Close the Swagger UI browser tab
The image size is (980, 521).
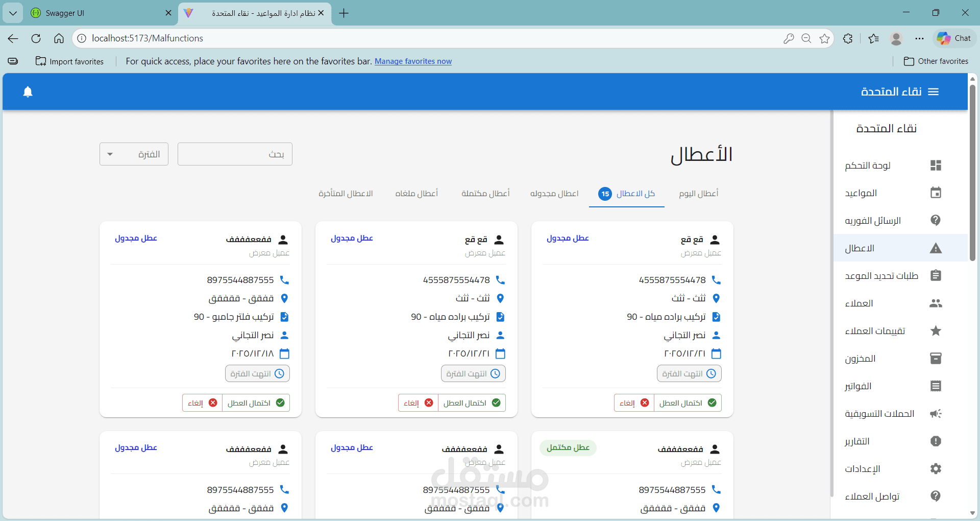168,13
